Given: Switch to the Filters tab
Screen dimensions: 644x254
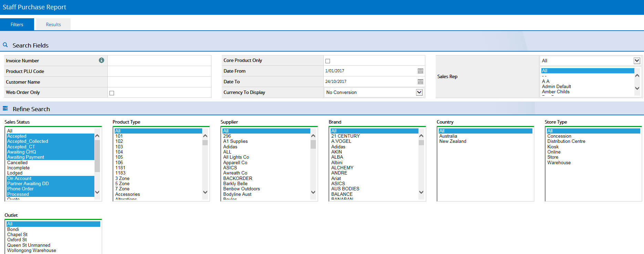Looking at the screenshot, I should click(x=17, y=24).
